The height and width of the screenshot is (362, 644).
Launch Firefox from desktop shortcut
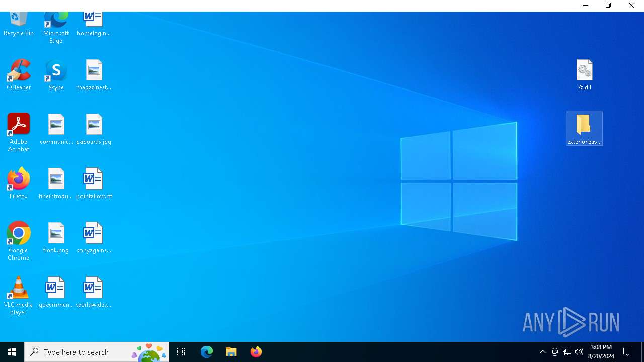point(19,184)
